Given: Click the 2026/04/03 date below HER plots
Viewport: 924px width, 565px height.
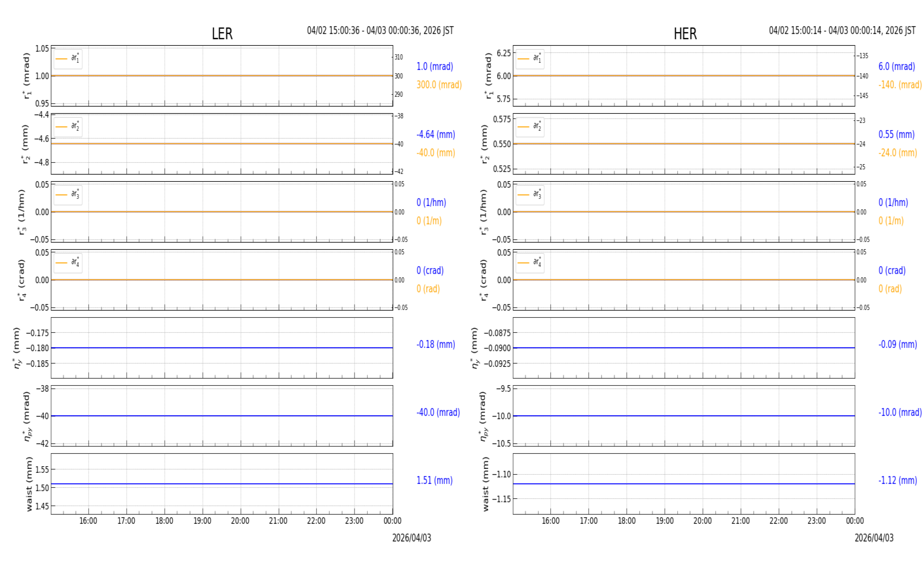Looking at the screenshot, I should point(874,538).
